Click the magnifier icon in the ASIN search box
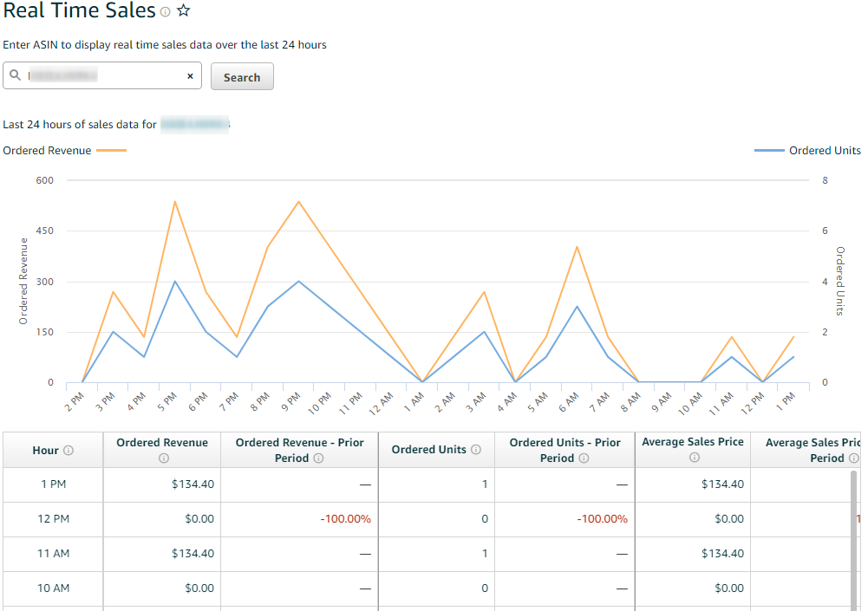The width and height of the screenshot is (868, 611). pos(16,75)
